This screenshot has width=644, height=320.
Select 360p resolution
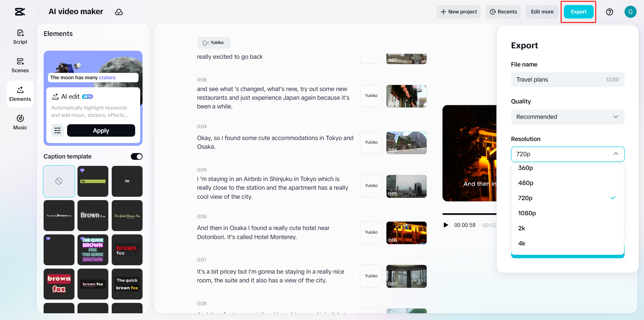pos(568,168)
